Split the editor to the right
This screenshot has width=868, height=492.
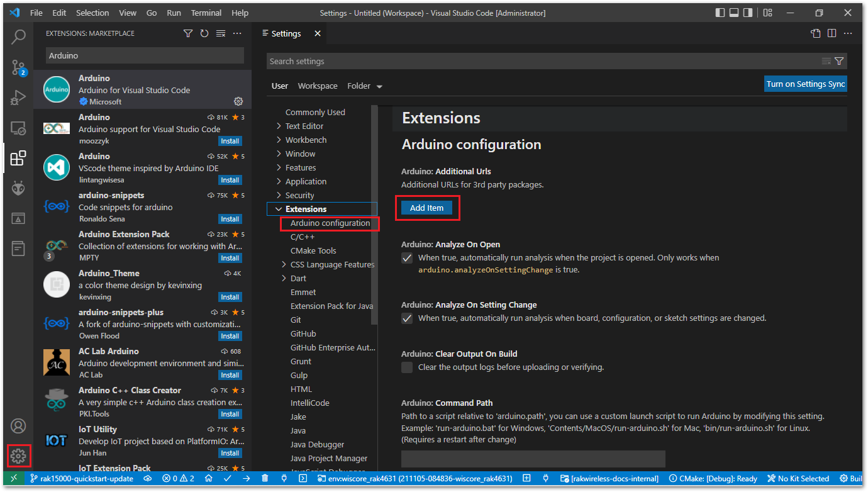pos(832,33)
